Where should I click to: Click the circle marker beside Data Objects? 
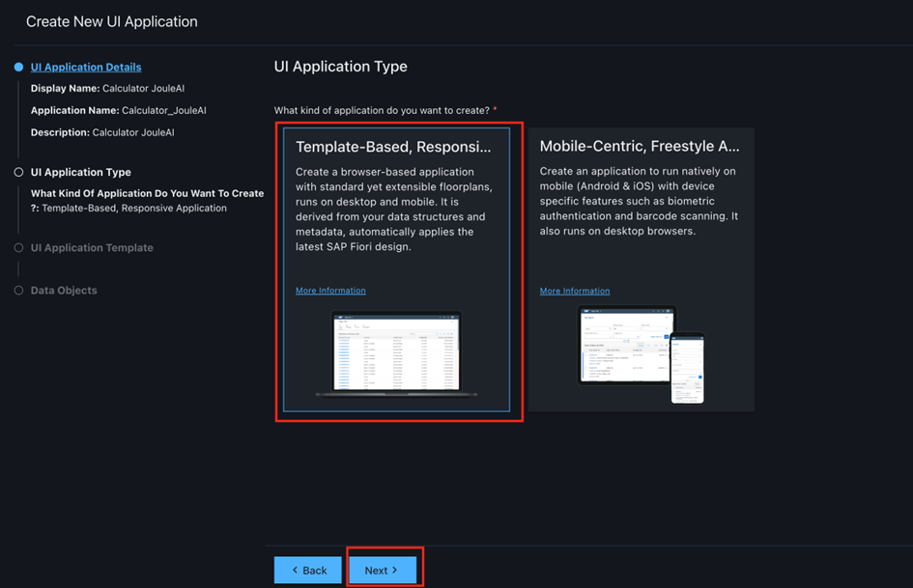pos(18,291)
